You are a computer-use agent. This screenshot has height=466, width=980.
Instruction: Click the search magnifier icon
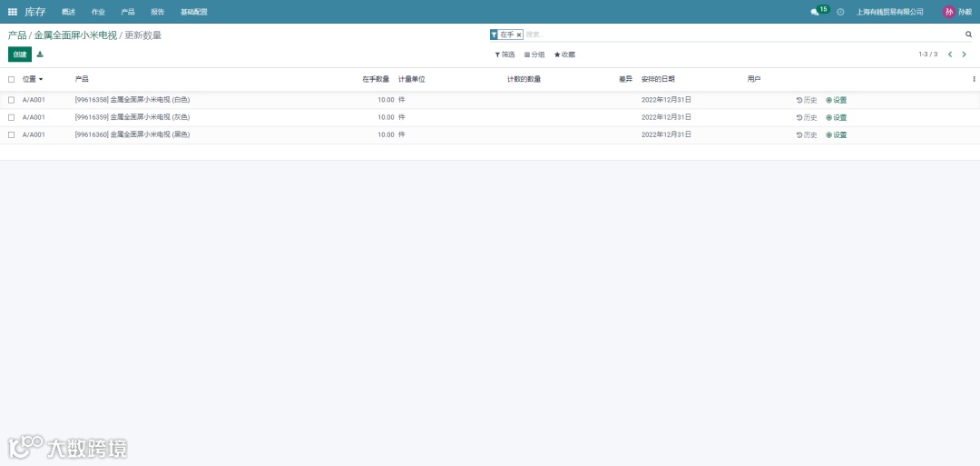coord(969,35)
